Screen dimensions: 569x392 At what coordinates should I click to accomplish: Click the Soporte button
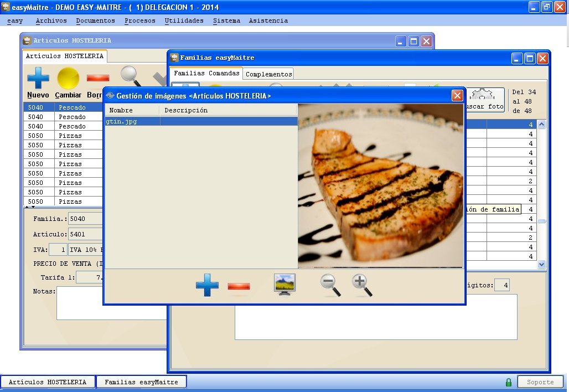pyautogui.click(x=540, y=382)
